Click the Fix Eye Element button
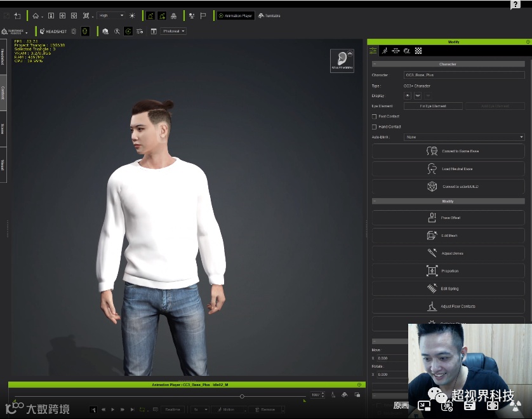This screenshot has height=419, width=532. (433, 106)
